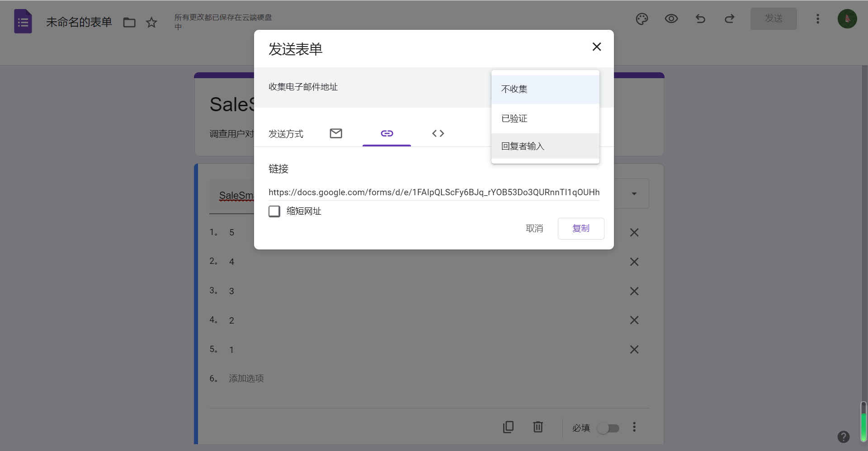The image size is (868, 451).
Task: Open the theme customization palette icon
Action: click(x=642, y=19)
